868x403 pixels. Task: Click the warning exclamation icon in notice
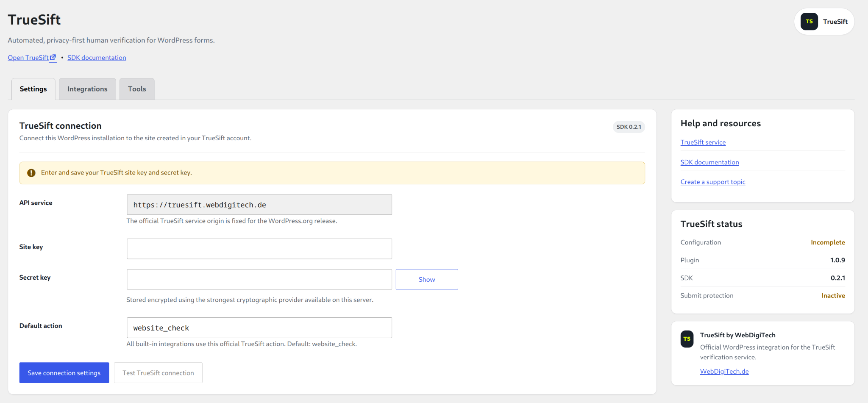[31, 173]
